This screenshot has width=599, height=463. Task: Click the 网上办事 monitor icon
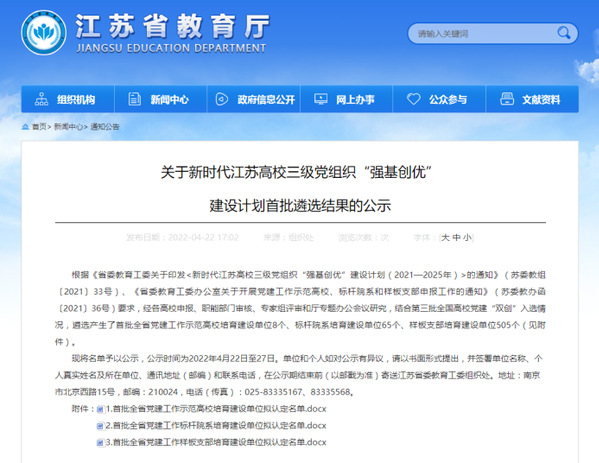point(321,99)
